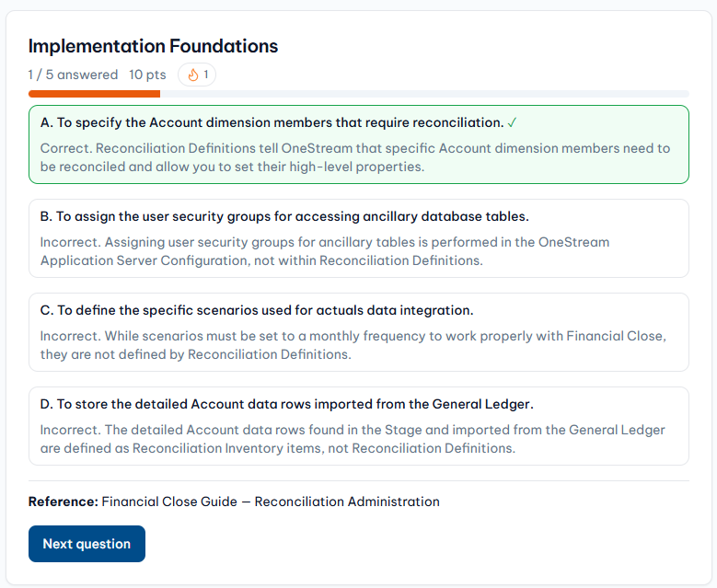
Task: Select answer C about actuals data scenarios
Action: coord(359,332)
